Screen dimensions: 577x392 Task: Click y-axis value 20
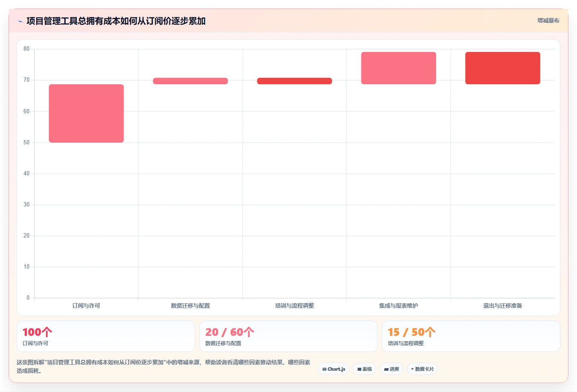(x=26, y=236)
